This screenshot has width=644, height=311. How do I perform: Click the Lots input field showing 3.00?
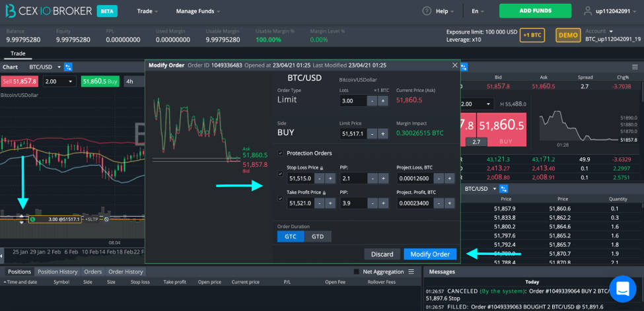click(x=353, y=100)
